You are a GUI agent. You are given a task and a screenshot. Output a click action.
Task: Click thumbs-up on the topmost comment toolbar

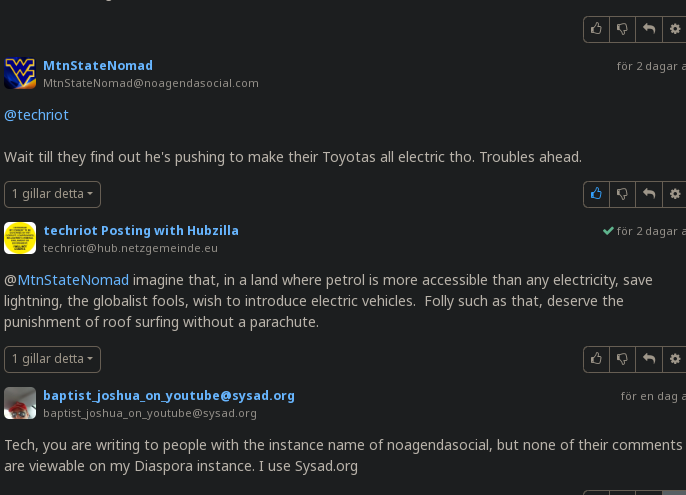(x=596, y=29)
